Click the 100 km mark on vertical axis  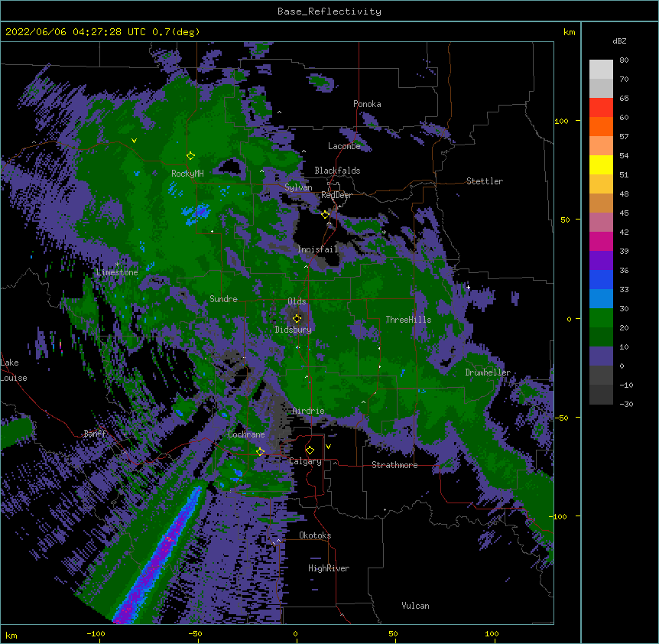561,121
